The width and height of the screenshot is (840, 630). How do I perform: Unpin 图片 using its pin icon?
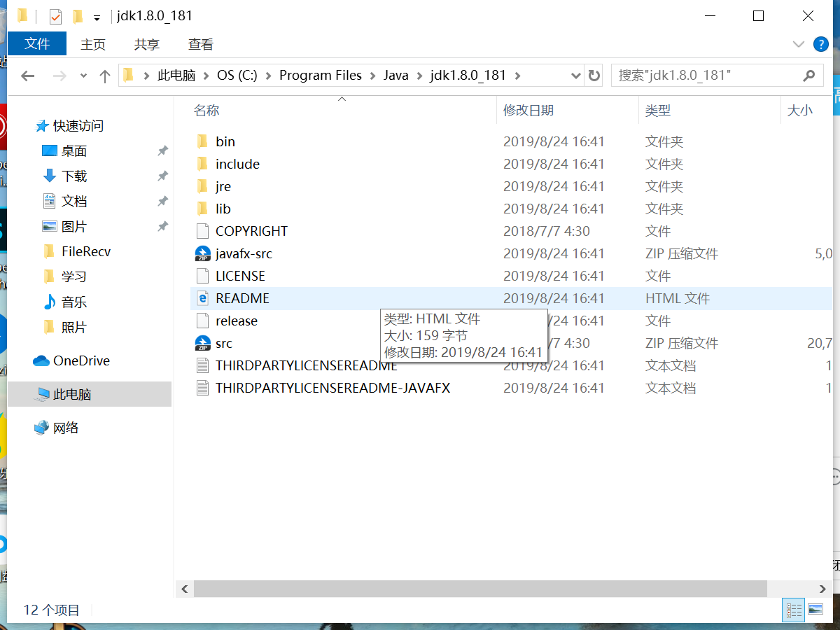162,226
